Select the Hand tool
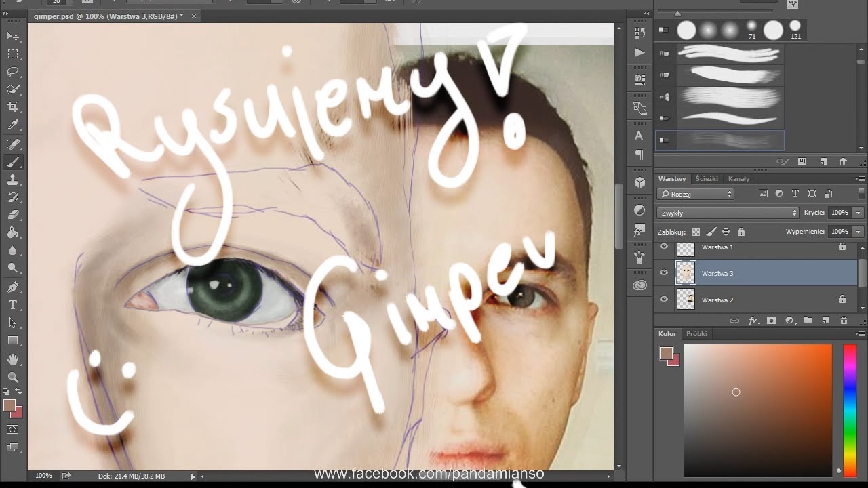 coord(13,360)
